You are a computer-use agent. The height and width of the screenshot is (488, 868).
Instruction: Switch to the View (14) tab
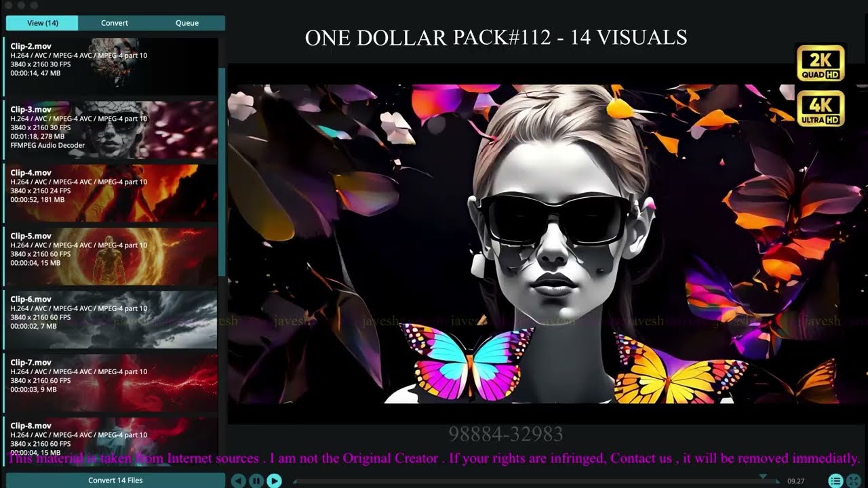click(x=43, y=22)
